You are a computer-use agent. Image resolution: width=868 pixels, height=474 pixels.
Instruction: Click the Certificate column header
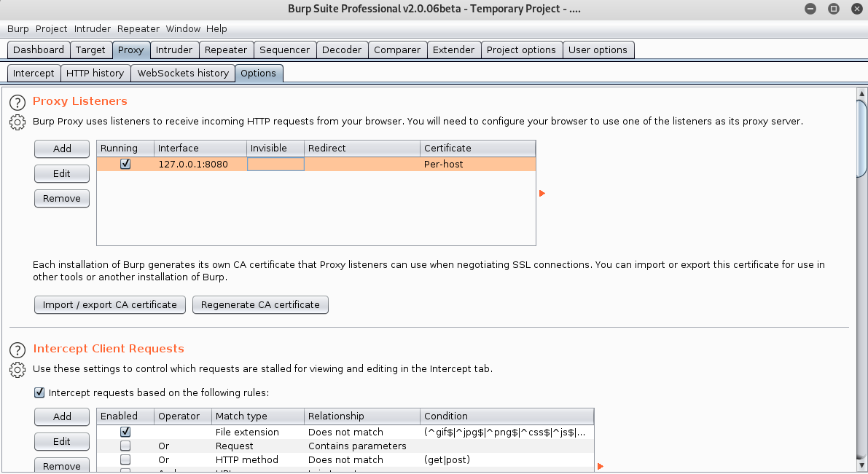pos(478,149)
